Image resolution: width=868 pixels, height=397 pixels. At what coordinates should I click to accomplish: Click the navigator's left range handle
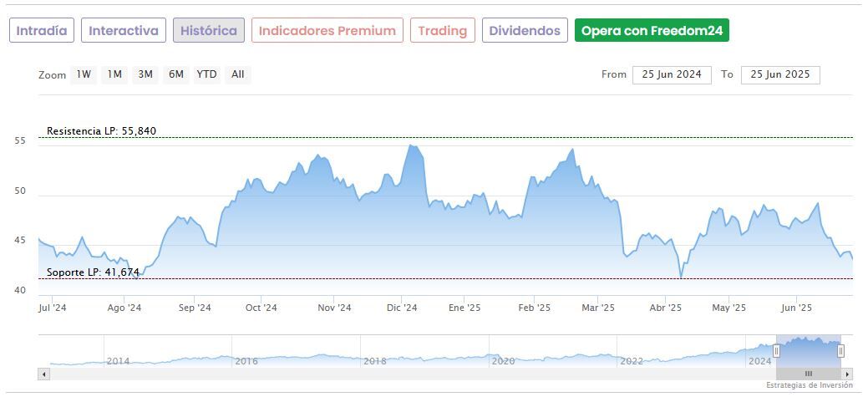tap(776, 351)
